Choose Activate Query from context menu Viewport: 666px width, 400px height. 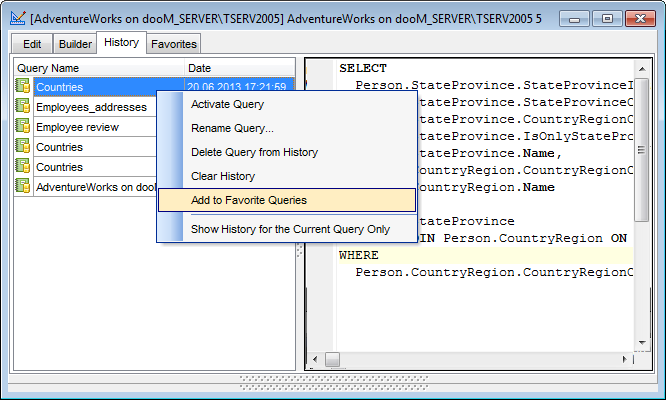(227, 104)
